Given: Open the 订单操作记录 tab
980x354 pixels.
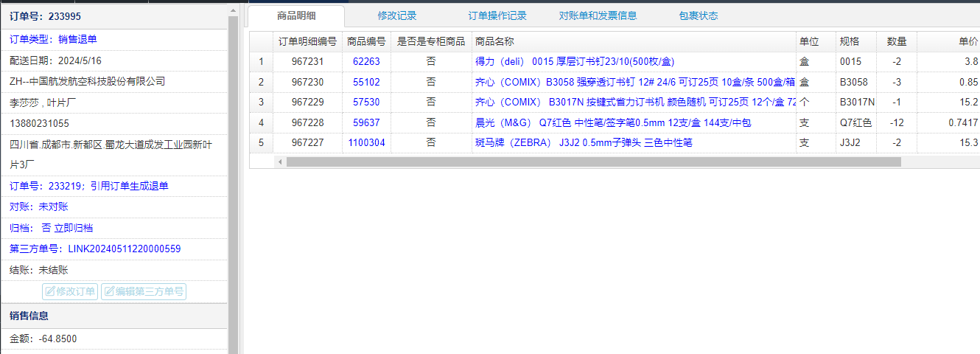Looking at the screenshot, I should (x=497, y=15).
